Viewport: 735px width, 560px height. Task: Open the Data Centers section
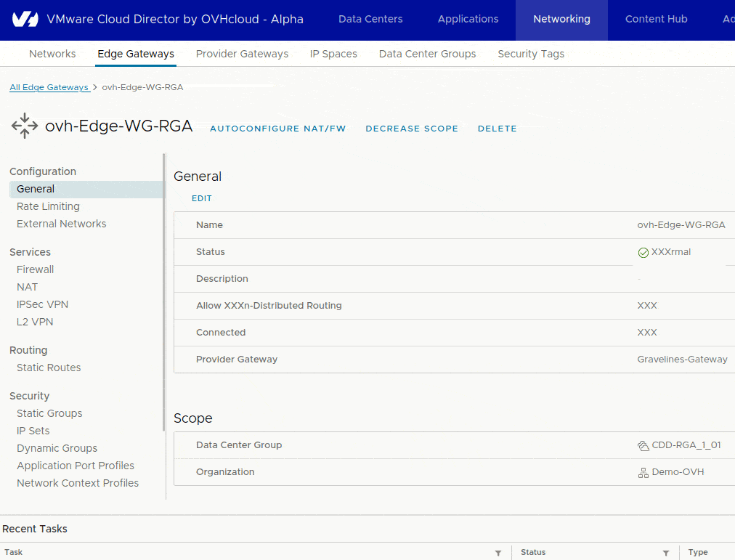[x=370, y=20]
